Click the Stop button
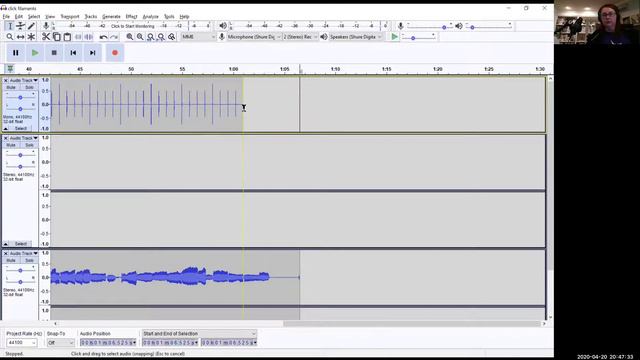This screenshot has height=360, width=640. 54,53
